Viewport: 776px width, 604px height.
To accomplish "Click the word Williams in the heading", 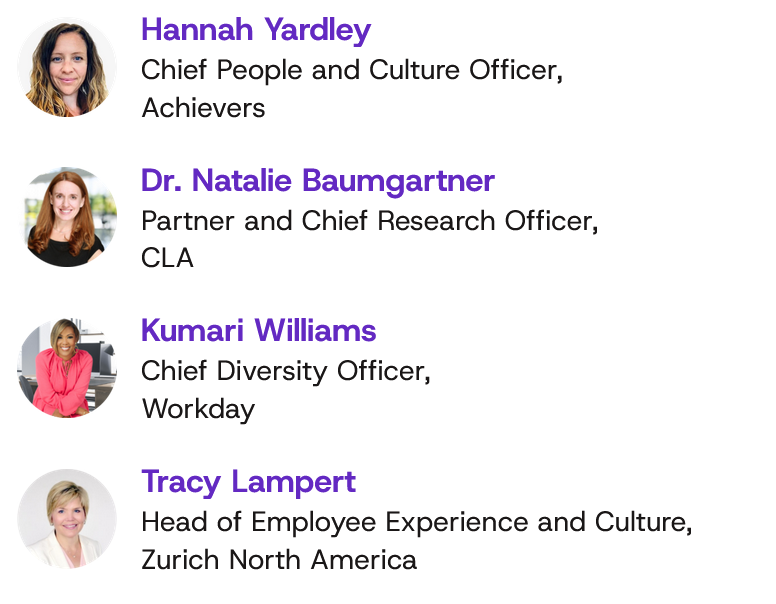I will tap(315, 331).
